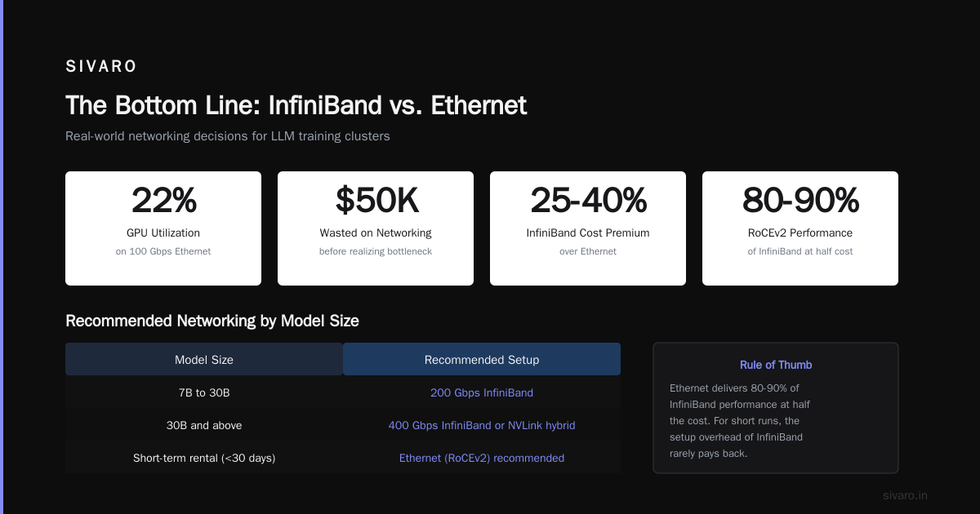
Task: Click the Rule of Thumb heading
Action: click(776, 365)
